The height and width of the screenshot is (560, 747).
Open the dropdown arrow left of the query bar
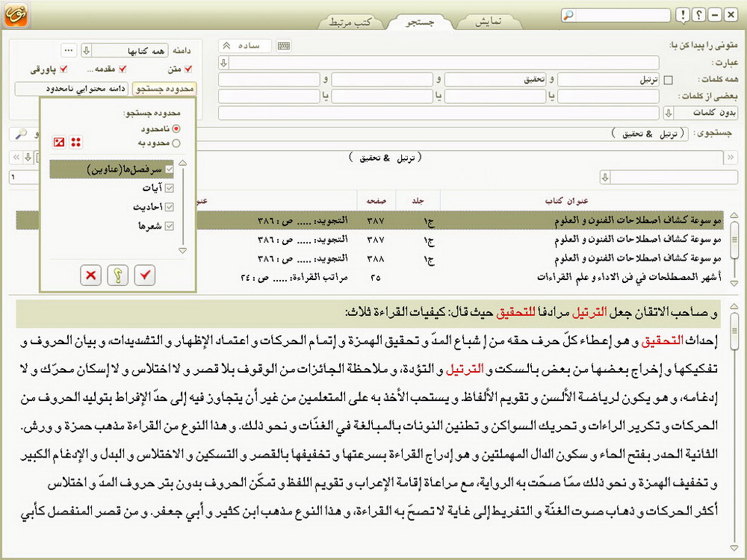[28, 157]
